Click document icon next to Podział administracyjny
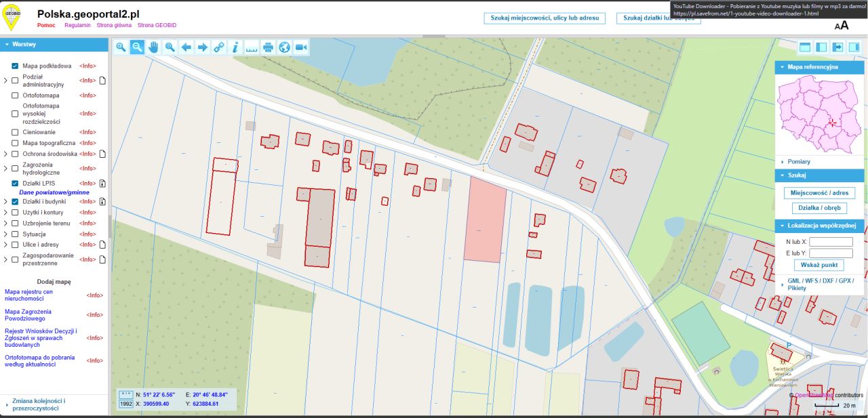 pyautogui.click(x=103, y=81)
